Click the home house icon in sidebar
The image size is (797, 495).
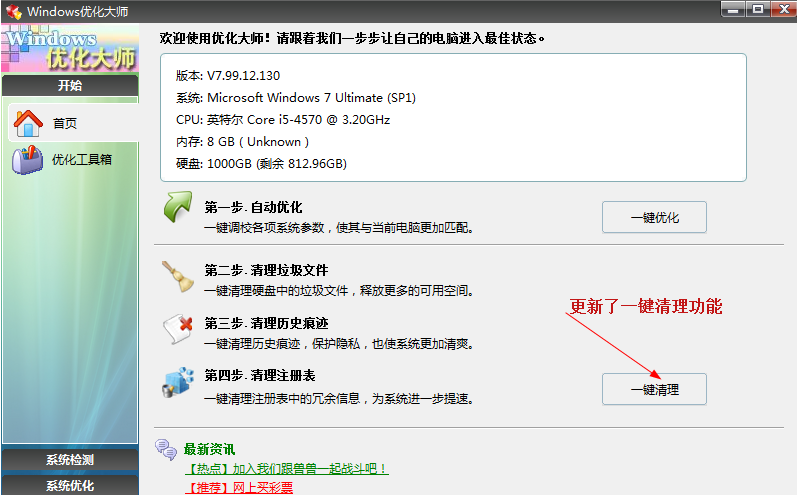click(x=28, y=123)
